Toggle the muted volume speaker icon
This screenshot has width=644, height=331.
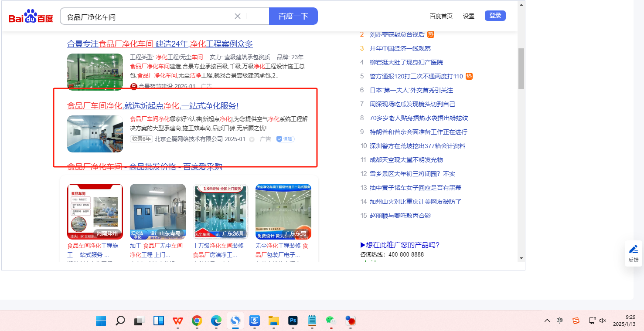[603, 321]
